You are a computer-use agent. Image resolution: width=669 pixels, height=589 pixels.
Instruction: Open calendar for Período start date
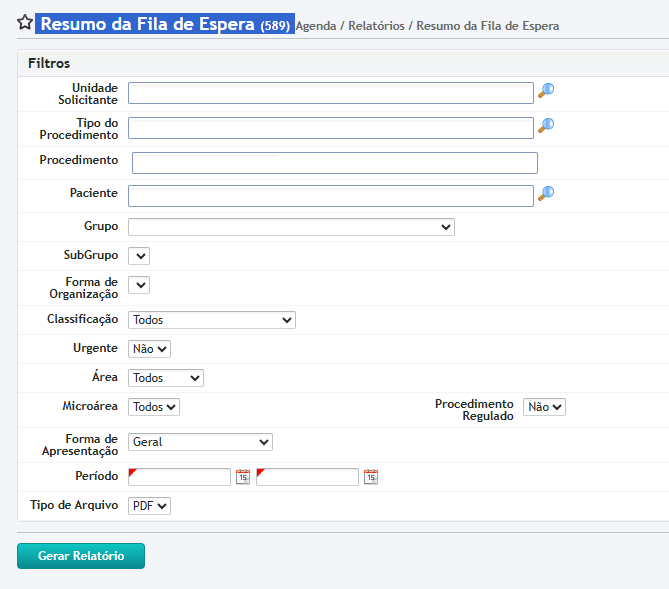[243, 477]
